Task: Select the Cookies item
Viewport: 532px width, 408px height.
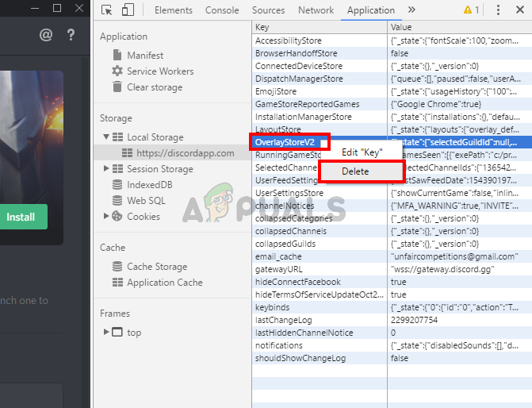Action: [144, 217]
